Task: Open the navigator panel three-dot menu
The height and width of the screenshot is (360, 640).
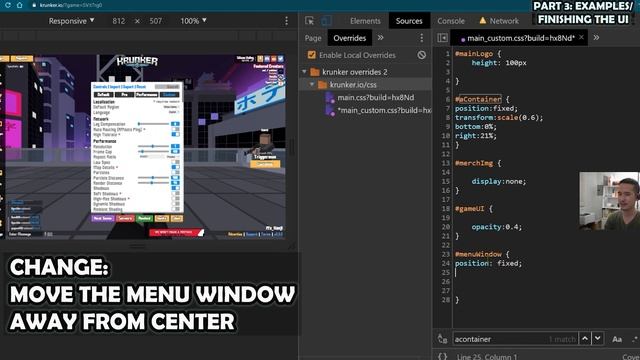Action: (422, 38)
